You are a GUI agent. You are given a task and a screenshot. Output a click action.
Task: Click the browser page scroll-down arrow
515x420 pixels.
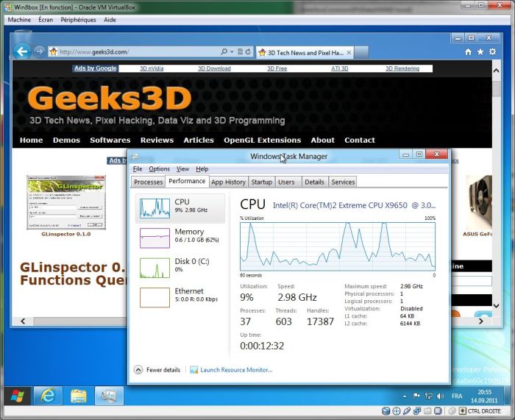pyautogui.click(x=497, y=306)
